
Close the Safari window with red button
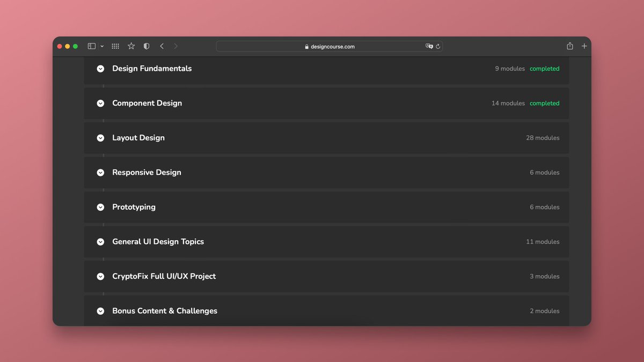(60, 47)
